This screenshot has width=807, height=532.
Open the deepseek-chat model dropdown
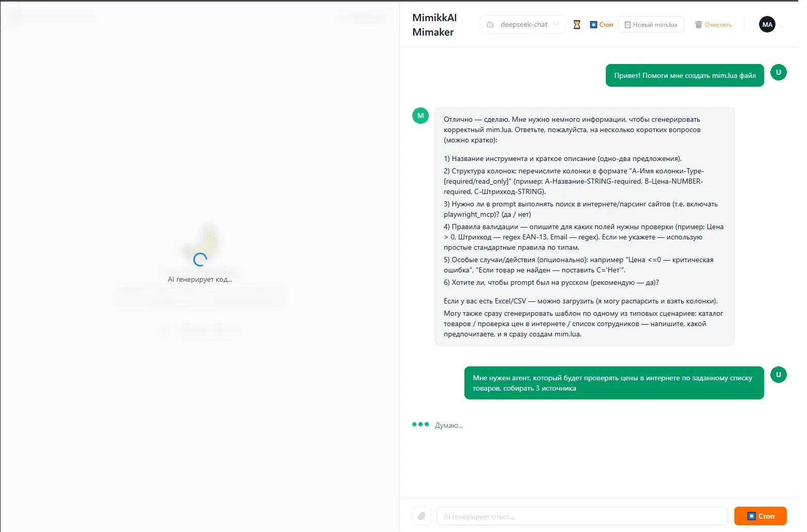(x=523, y=24)
